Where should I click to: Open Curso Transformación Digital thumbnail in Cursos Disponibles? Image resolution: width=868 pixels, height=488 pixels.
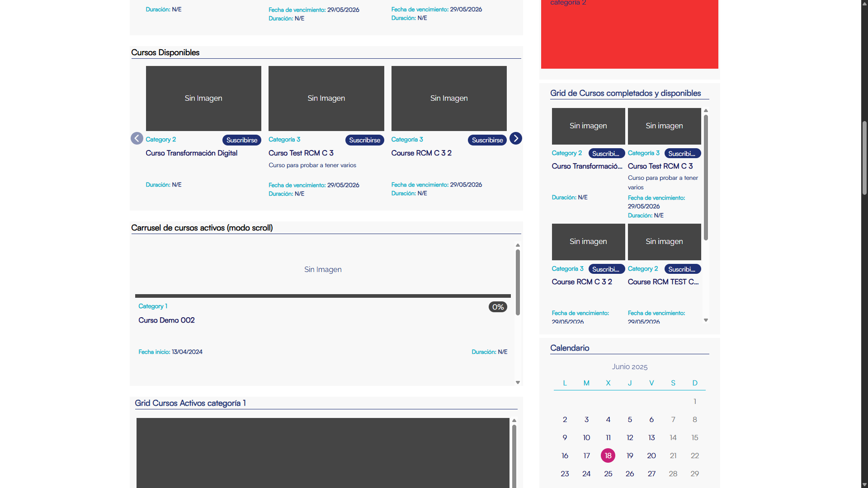click(x=203, y=99)
